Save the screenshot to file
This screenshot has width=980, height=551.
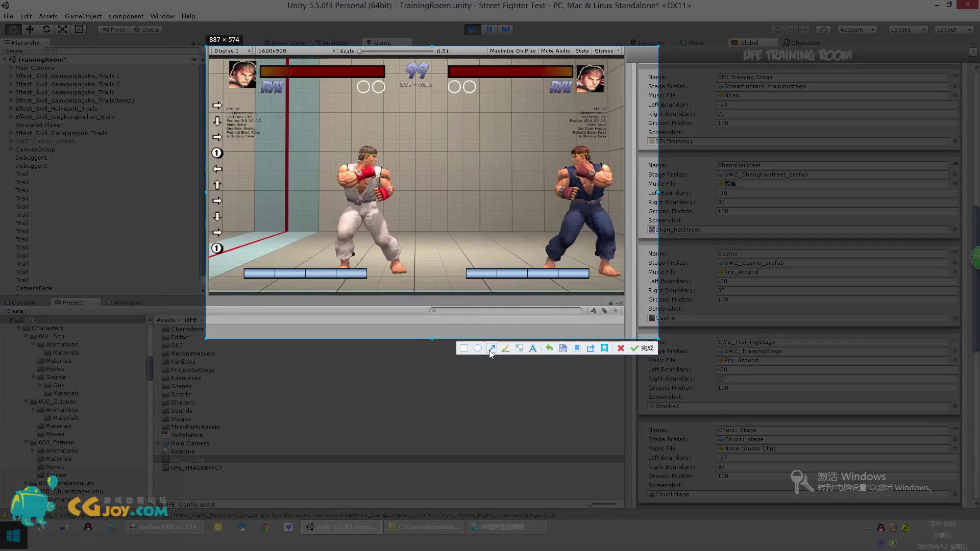[563, 348]
